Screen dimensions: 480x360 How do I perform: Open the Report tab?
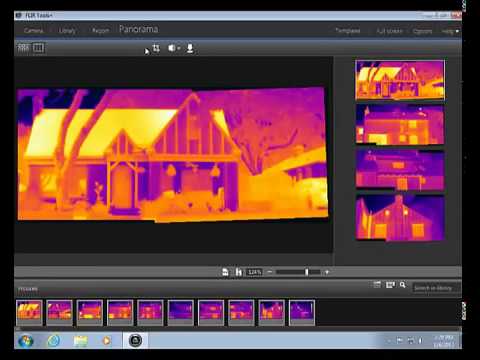pos(100,31)
